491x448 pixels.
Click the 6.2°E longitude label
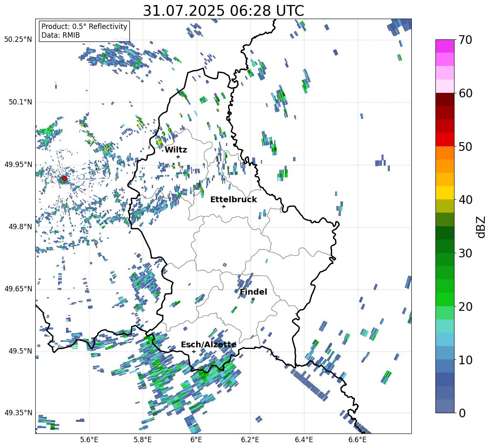(x=250, y=440)
